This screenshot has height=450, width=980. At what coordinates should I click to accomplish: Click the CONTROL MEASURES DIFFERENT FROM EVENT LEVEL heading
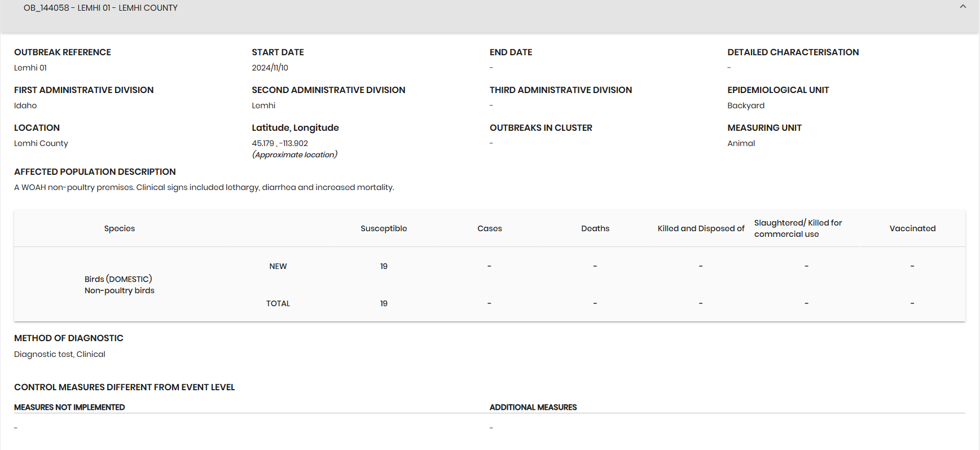124,387
